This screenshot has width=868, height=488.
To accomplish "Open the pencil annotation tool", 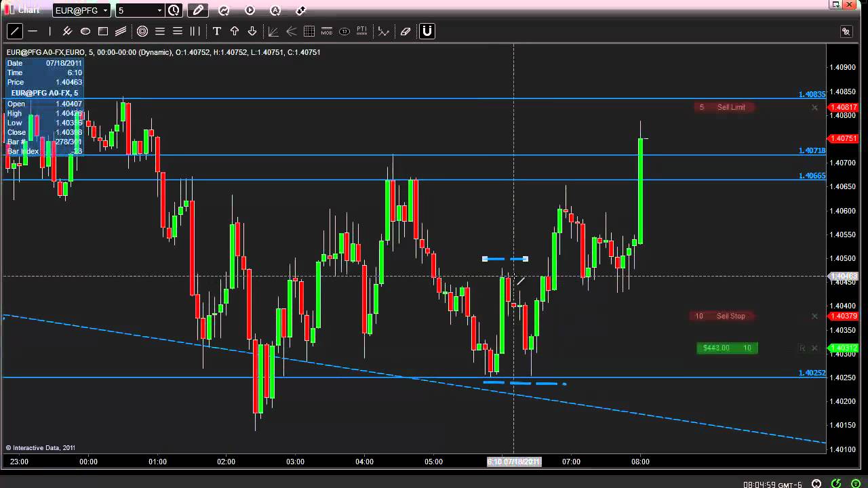I will tap(198, 10).
